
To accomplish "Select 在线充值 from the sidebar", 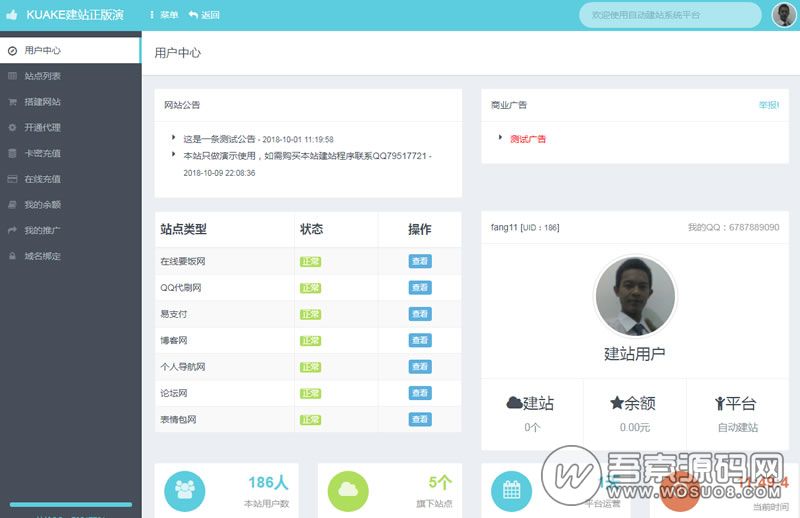I will click(42, 179).
